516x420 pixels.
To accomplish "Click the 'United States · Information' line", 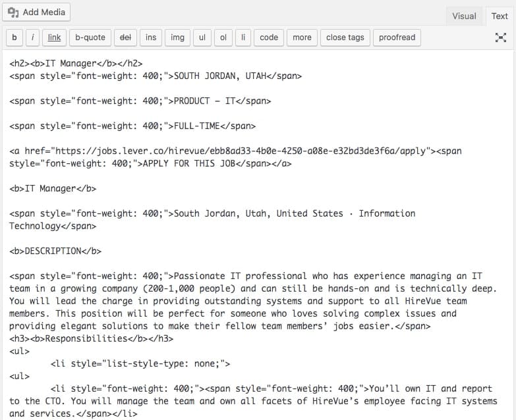I will (212, 213).
